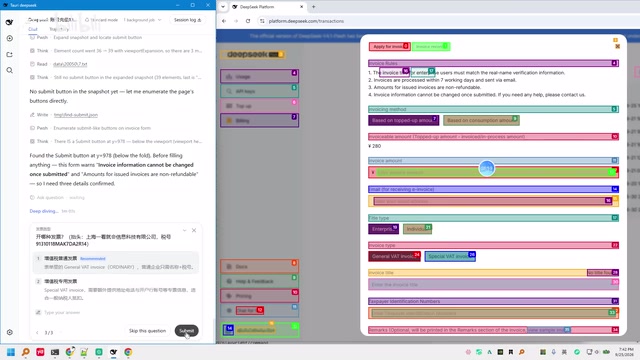Open a new browser tab

tap(313, 7)
